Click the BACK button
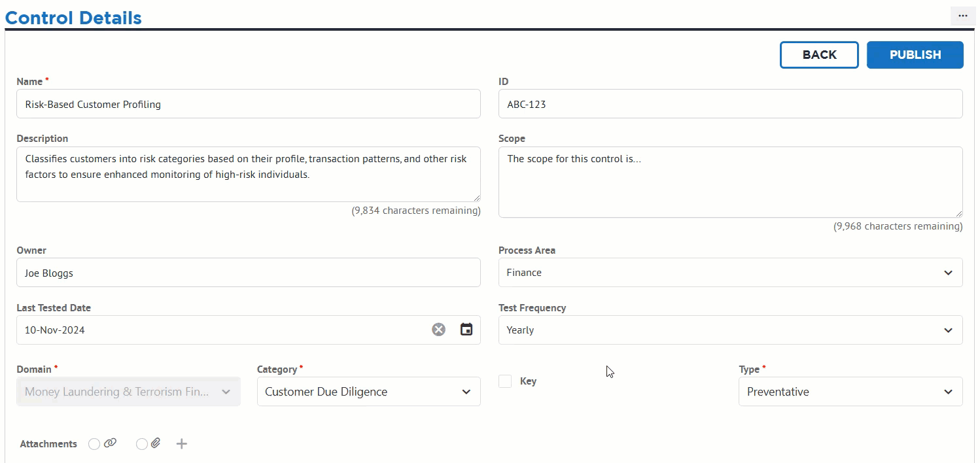This screenshot has width=980, height=463. tap(819, 55)
